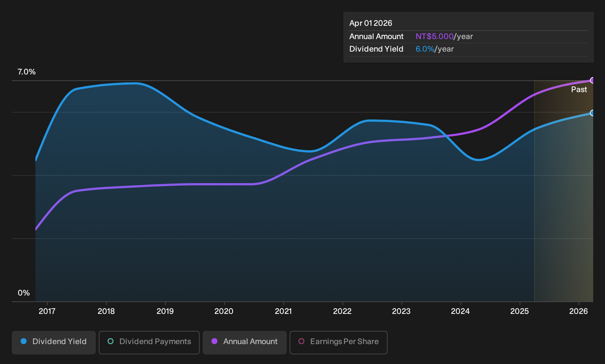Screen dimensions: 605x364
Task: Click the 2026 x-axis label
Action: click(x=578, y=311)
